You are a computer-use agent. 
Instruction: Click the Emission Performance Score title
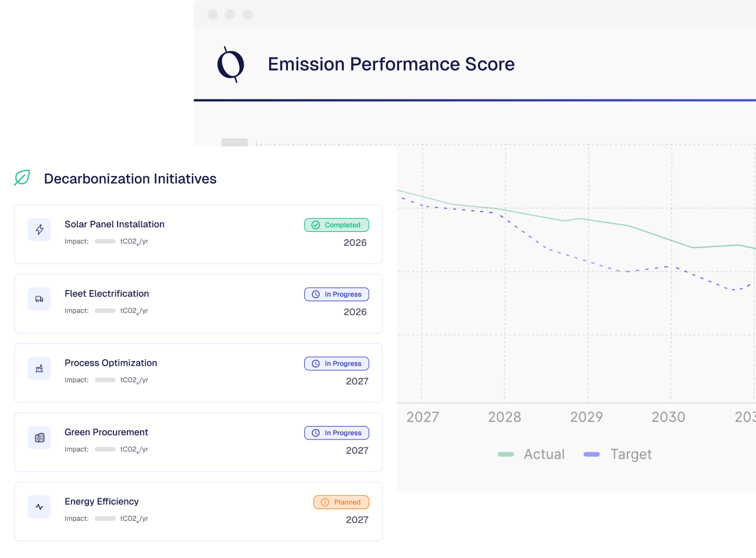click(391, 64)
